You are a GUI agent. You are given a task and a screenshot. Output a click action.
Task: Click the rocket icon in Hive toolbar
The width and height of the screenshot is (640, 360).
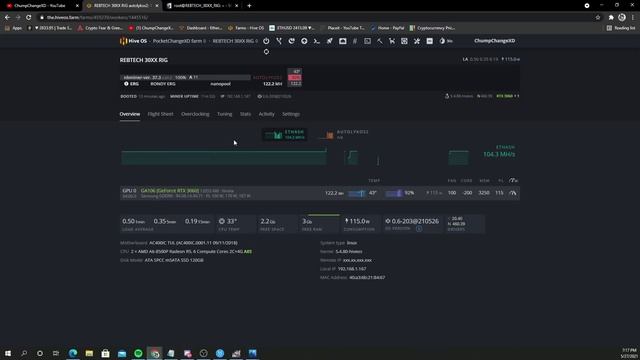(329, 41)
